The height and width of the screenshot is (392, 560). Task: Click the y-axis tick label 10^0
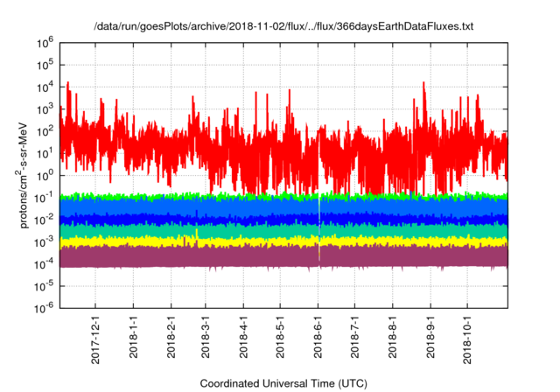pos(45,176)
